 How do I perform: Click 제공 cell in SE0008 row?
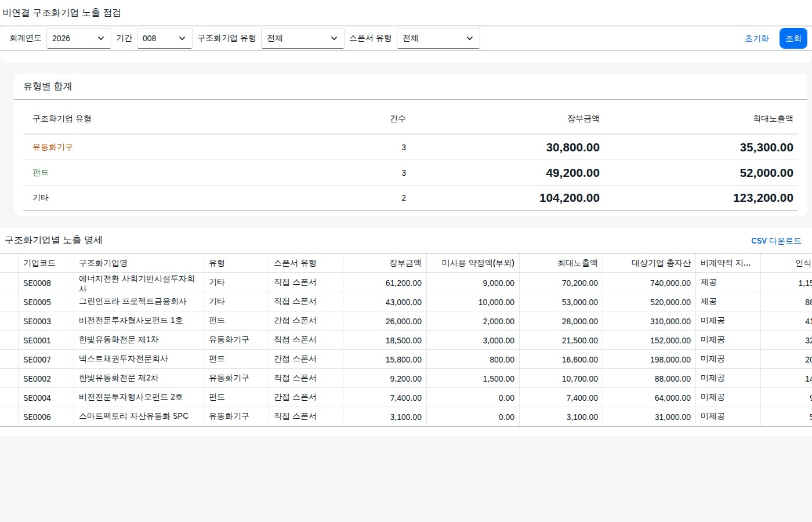[728, 282]
